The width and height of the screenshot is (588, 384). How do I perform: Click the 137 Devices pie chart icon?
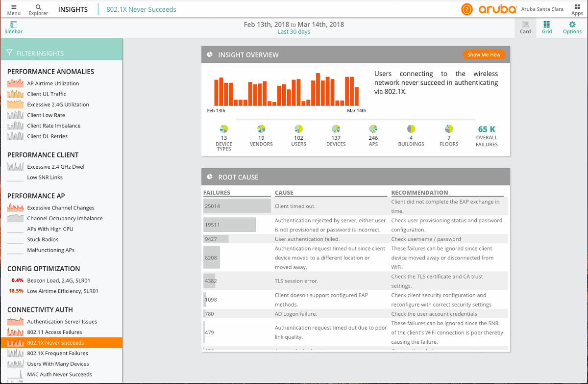pos(336,128)
